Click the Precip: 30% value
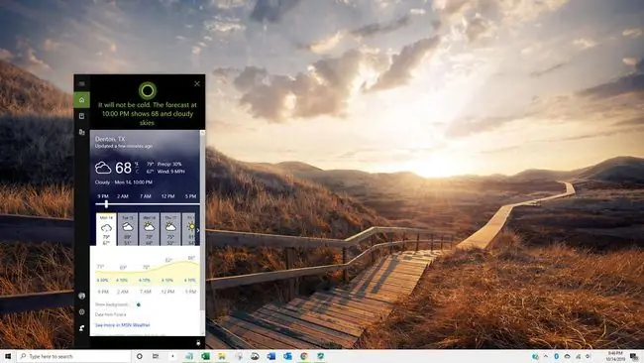644x363 pixels. (169, 164)
